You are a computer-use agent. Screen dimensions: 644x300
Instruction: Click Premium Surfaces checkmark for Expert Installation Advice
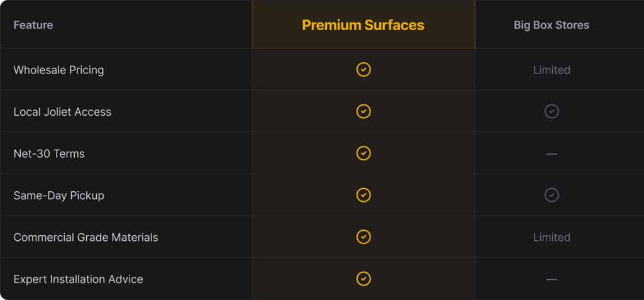[364, 279]
